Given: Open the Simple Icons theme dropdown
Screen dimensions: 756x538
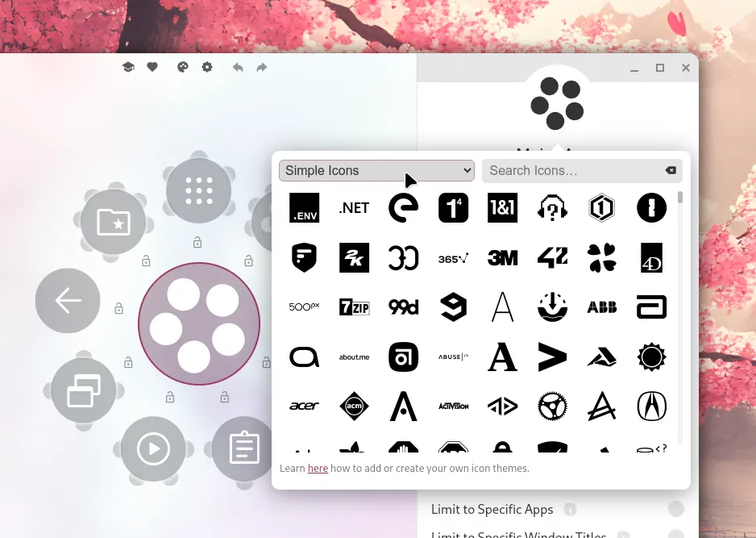Looking at the screenshot, I should [376, 170].
